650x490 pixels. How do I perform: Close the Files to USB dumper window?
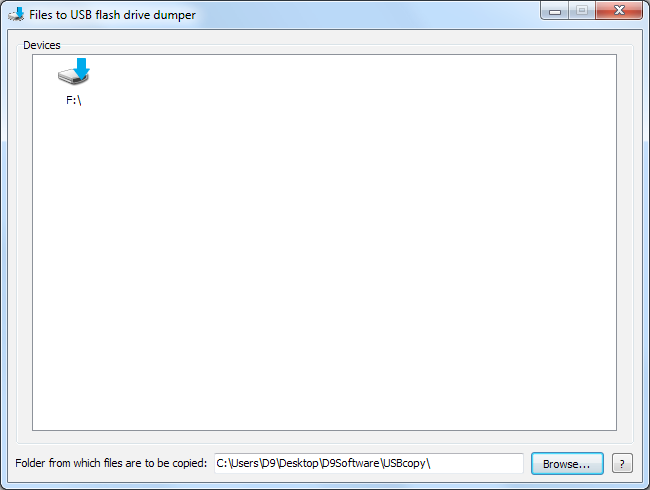[619, 10]
